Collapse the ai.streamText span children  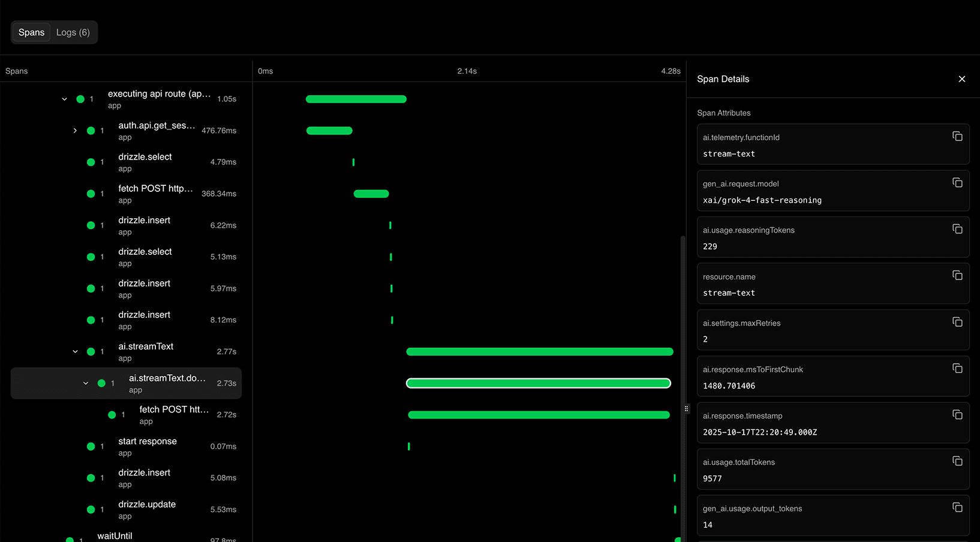point(74,351)
